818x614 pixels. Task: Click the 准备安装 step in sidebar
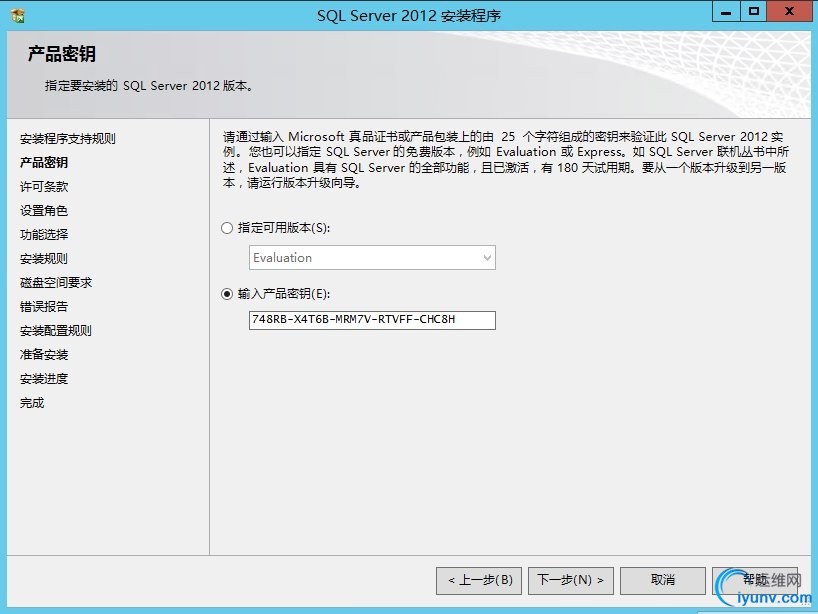[x=44, y=355]
